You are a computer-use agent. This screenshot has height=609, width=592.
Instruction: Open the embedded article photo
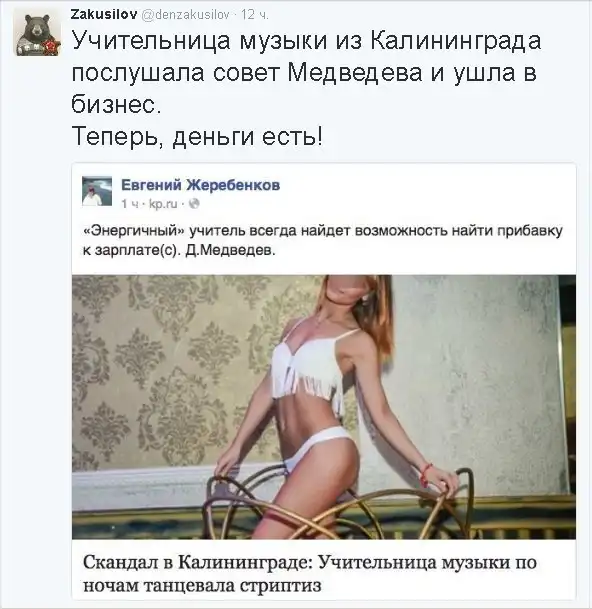(324, 407)
